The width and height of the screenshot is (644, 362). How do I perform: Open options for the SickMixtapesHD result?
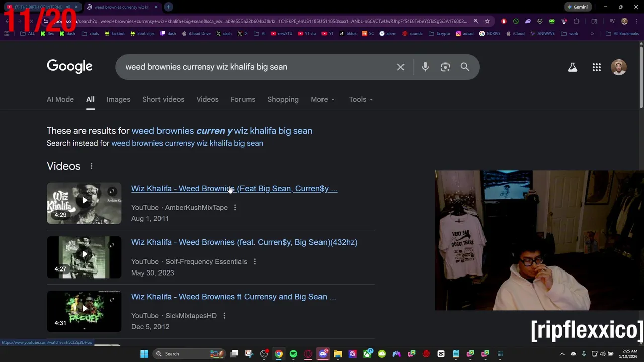[x=224, y=316]
